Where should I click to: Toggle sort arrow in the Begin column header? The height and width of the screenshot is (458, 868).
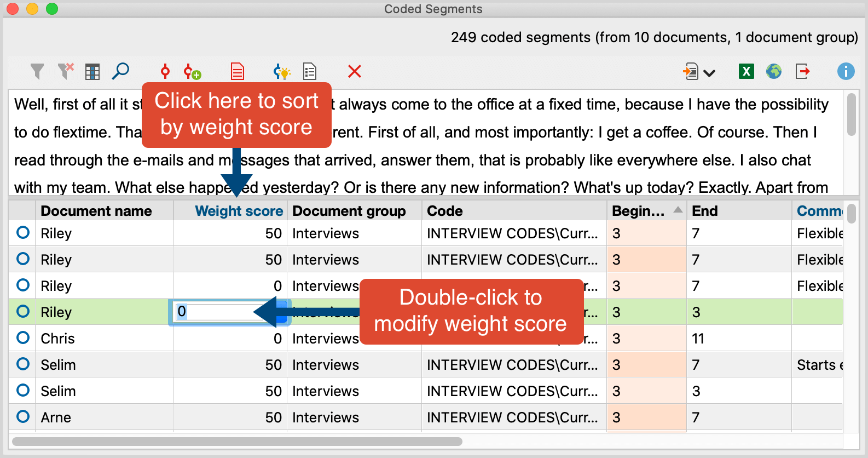pyautogui.click(x=678, y=210)
